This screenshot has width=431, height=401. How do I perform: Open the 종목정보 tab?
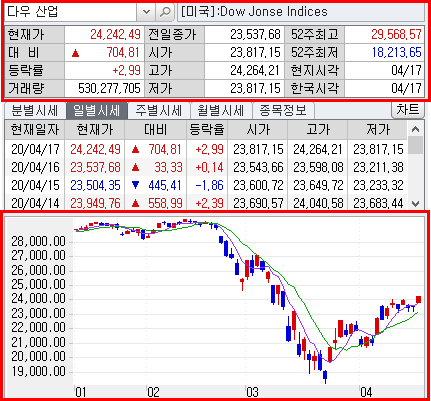click(283, 111)
